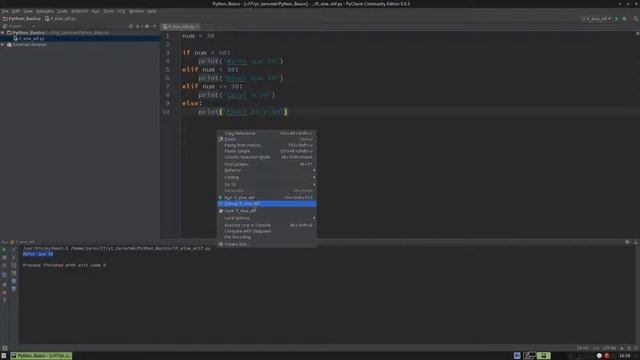Open the Run menu in menu bar
The image size is (640, 360).
point(96,11)
